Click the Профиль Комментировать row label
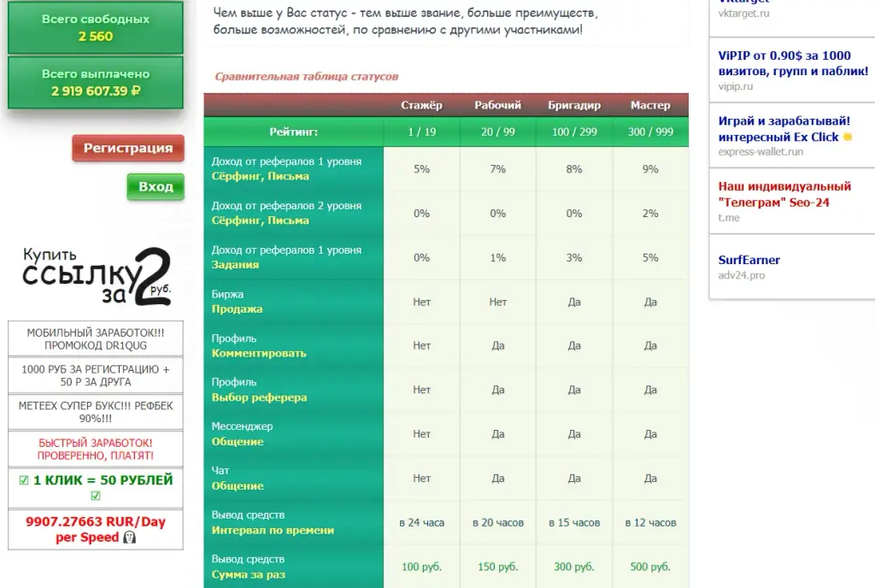 click(x=294, y=345)
